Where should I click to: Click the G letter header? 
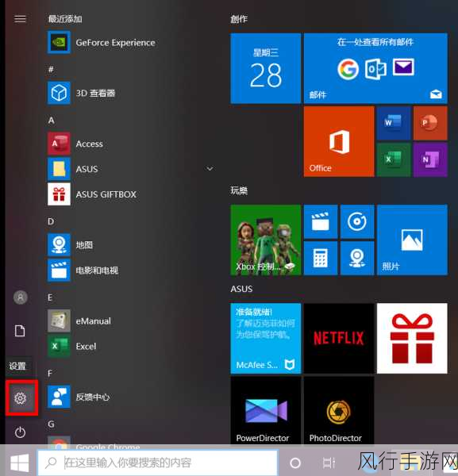pyautogui.click(x=51, y=424)
